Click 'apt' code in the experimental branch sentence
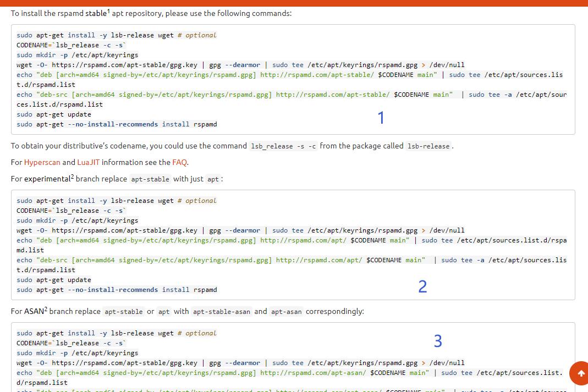 click(x=213, y=179)
